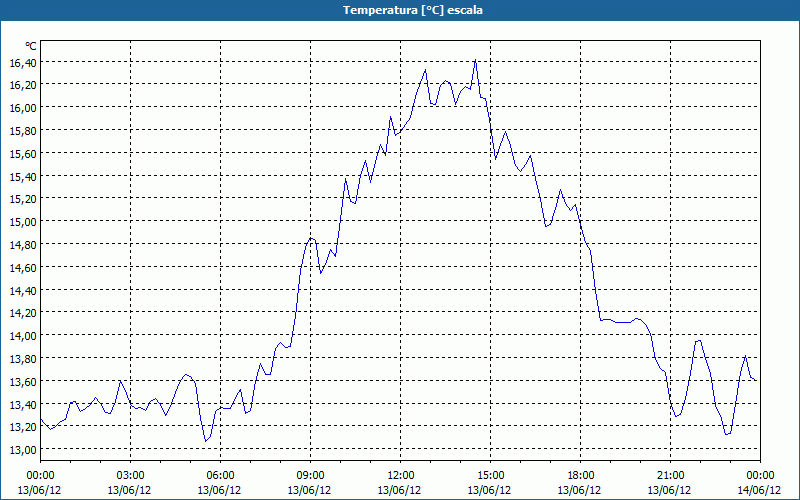
Task: Select the 14,00 axis value
Action: coord(22,336)
